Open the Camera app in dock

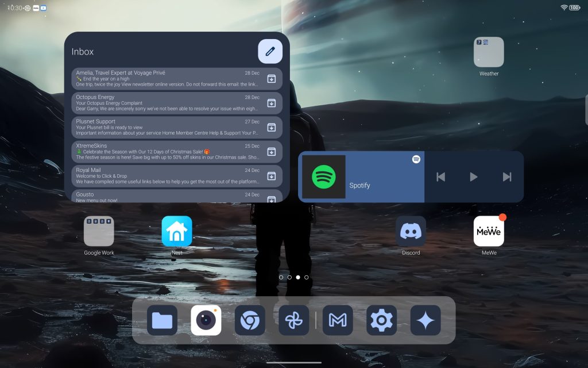206,320
